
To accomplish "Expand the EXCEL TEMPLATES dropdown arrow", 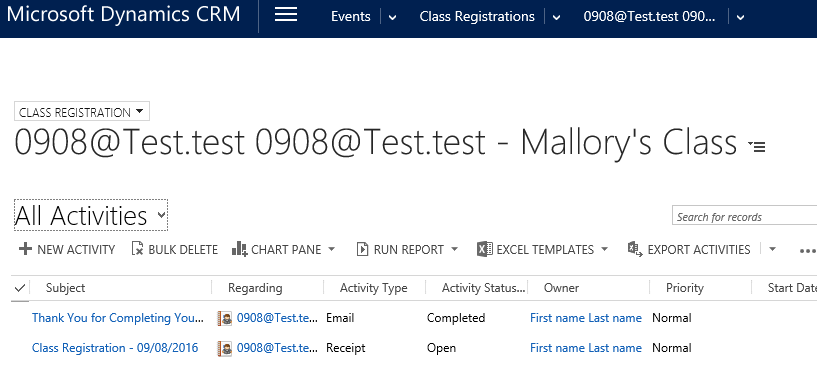I will coord(604,249).
